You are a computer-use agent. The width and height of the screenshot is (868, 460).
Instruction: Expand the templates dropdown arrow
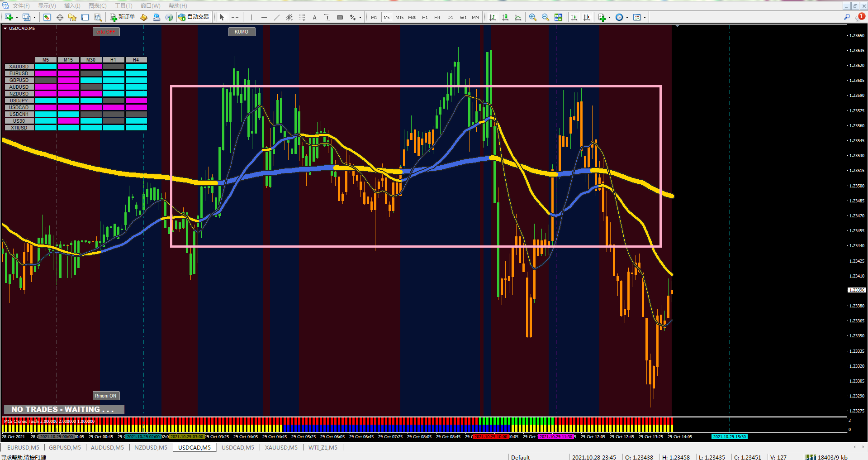[x=645, y=18]
